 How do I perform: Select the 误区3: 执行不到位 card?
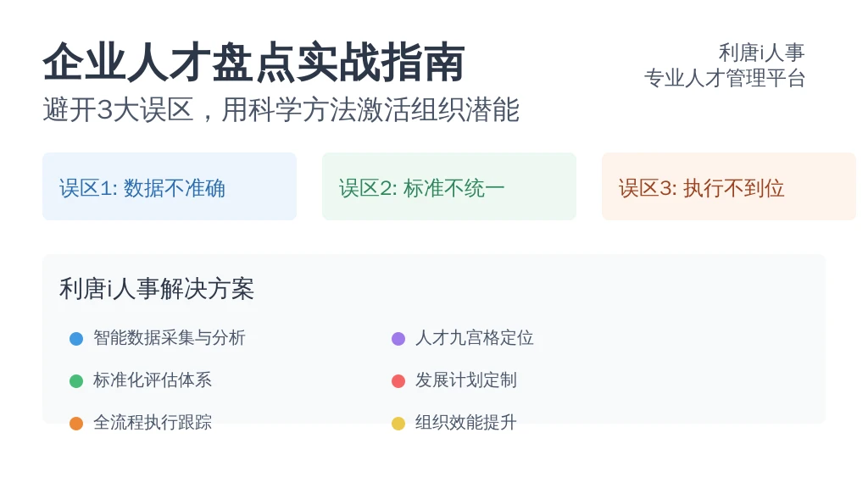[x=729, y=186]
